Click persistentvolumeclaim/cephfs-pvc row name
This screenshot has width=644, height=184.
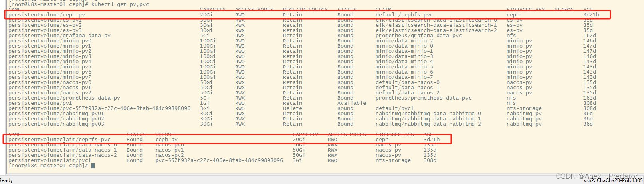click(59, 140)
